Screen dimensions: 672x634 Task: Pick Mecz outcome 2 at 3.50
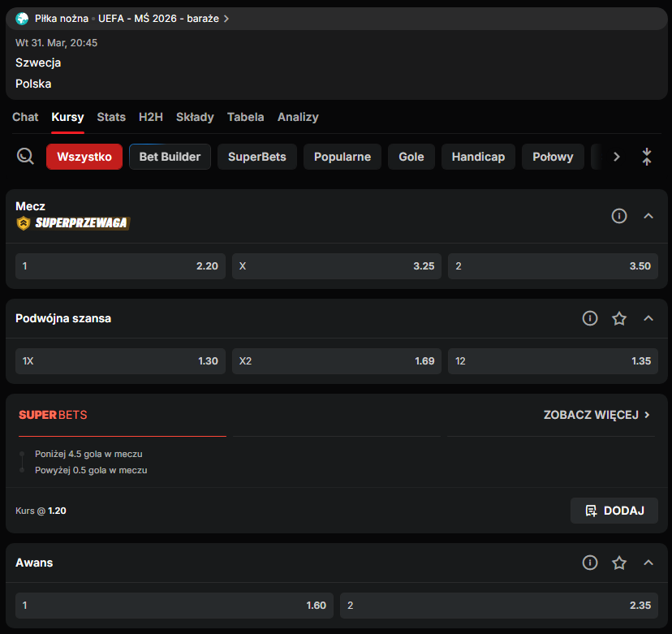tap(553, 266)
